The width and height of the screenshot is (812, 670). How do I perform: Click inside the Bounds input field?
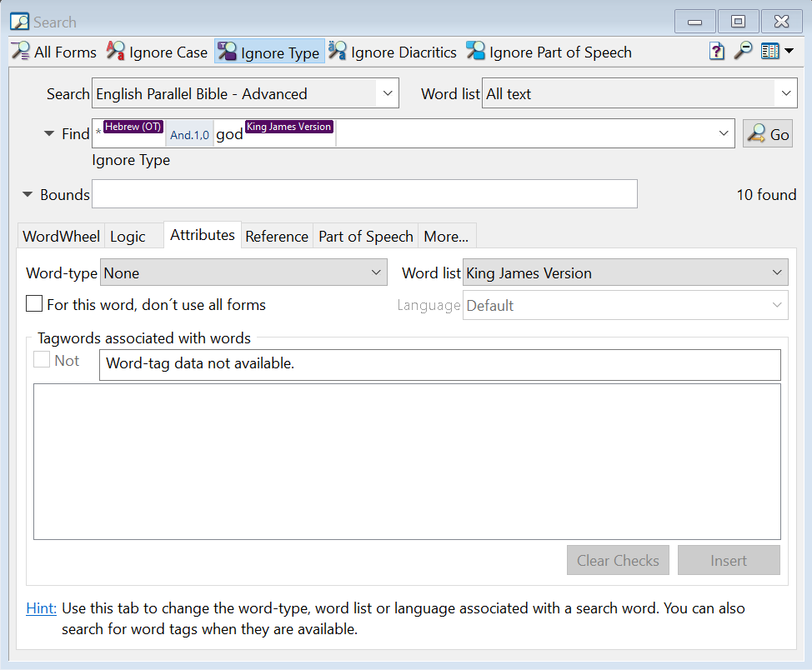click(x=364, y=194)
